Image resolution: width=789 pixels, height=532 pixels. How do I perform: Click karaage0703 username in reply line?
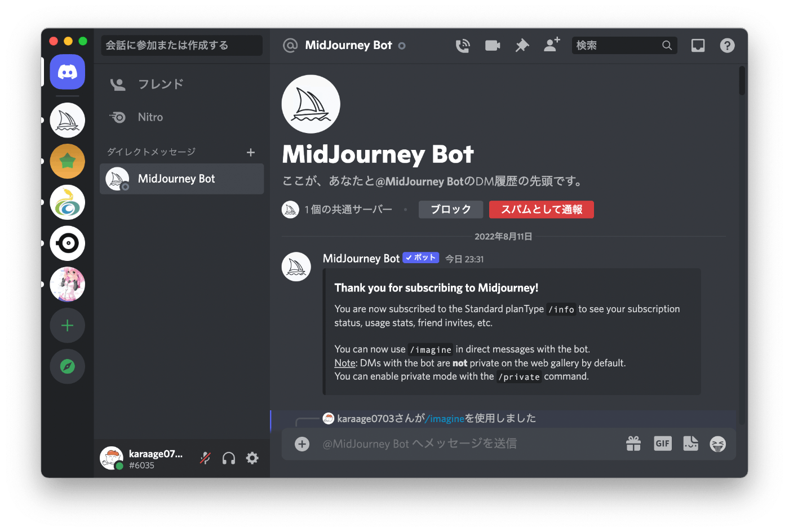pyautogui.click(x=366, y=419)
